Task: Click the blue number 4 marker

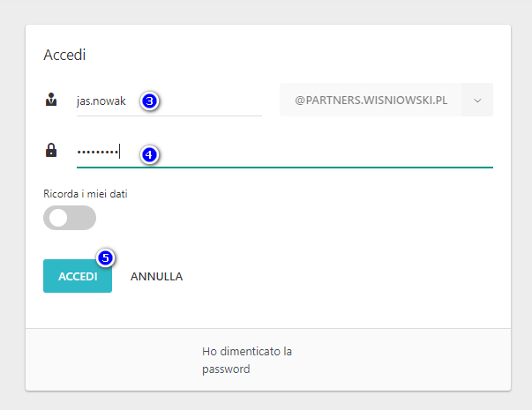Action: [x=149, y=155]
